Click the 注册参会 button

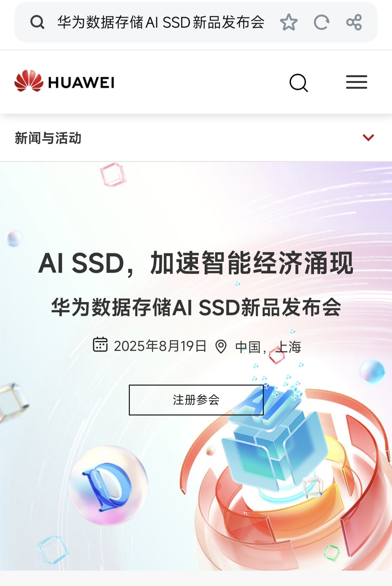[196, 400]
